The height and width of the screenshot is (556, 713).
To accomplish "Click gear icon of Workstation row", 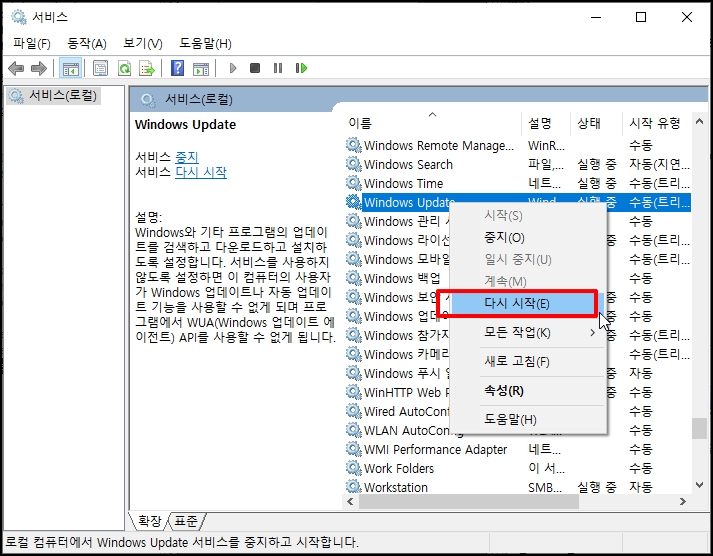I will pyautogui.click(x=353, y=486).
